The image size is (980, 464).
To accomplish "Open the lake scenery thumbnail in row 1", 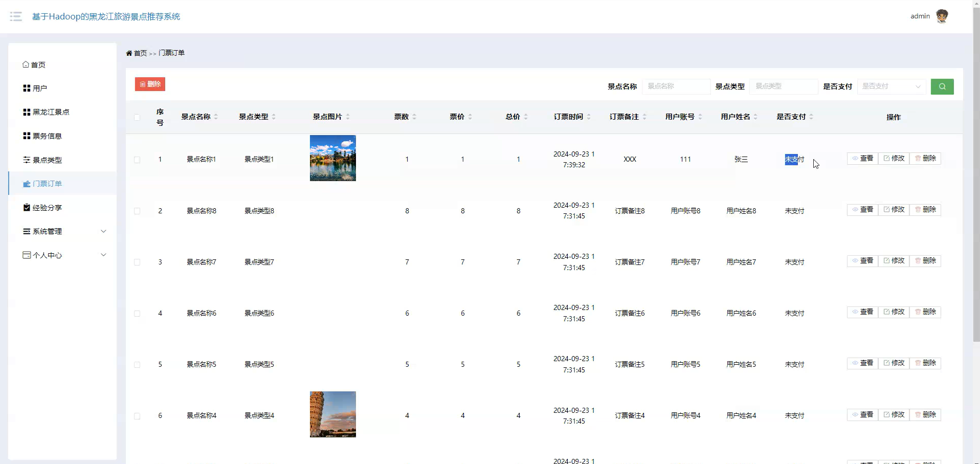I will click(x=333, y=158).
